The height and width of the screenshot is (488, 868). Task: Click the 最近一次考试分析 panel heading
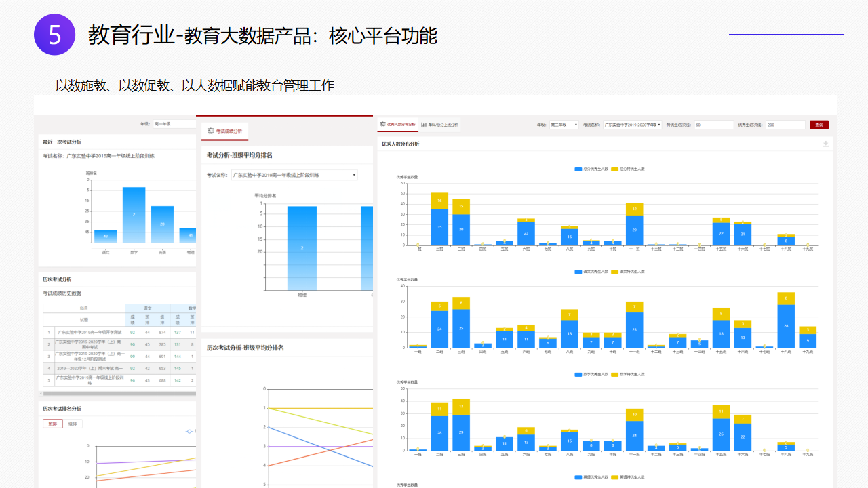click(x=62, y=142)
